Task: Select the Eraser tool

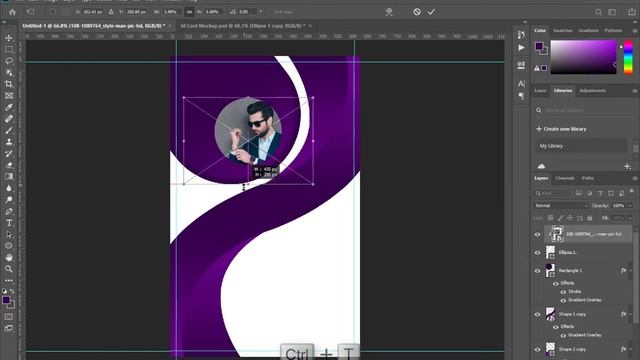Action: point(9,165)
